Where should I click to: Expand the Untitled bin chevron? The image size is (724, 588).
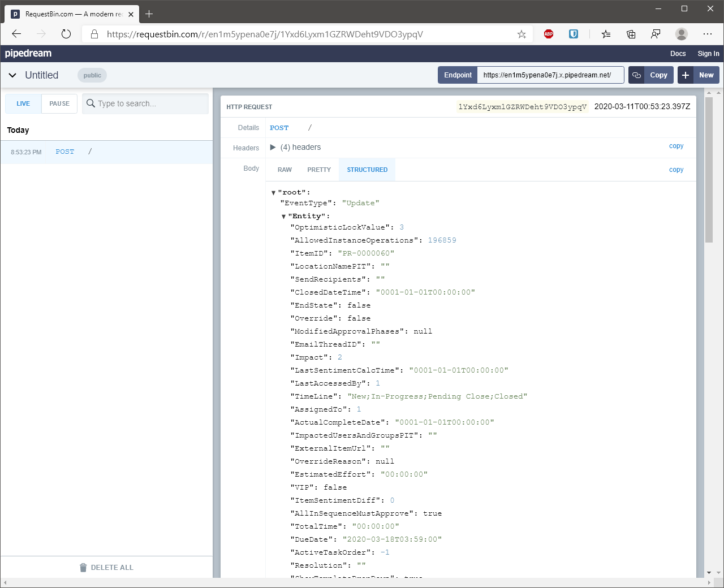tap(12, 75)
